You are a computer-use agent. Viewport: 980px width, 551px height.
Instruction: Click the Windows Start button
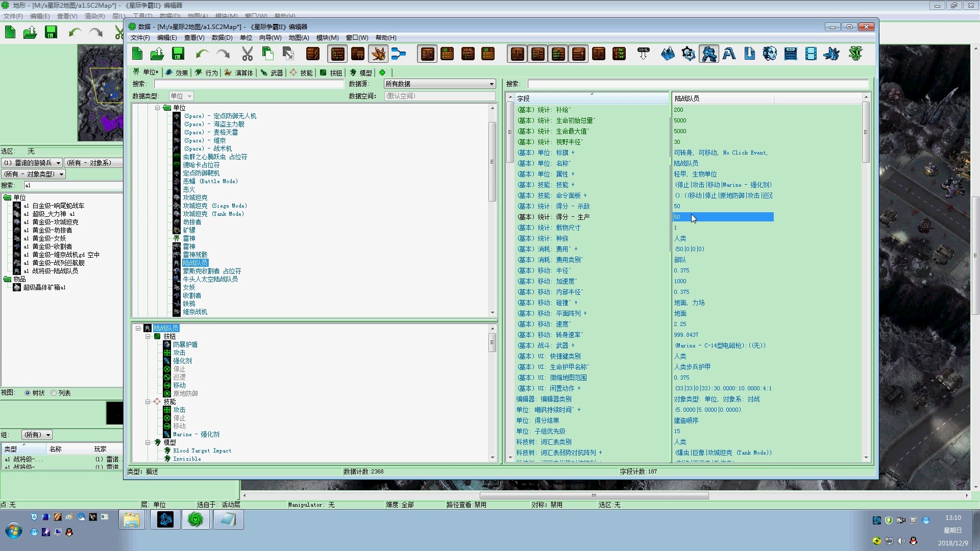coord(13,531)
